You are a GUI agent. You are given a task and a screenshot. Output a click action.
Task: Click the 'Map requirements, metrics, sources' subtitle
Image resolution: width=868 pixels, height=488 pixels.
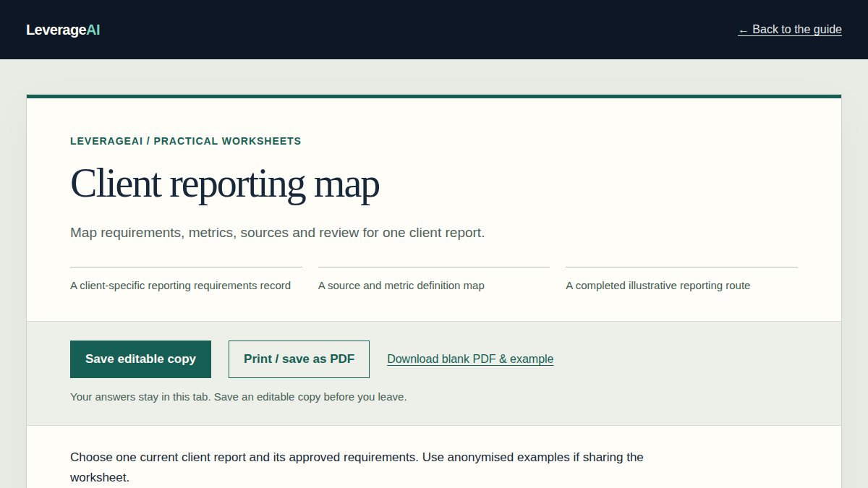277,233
